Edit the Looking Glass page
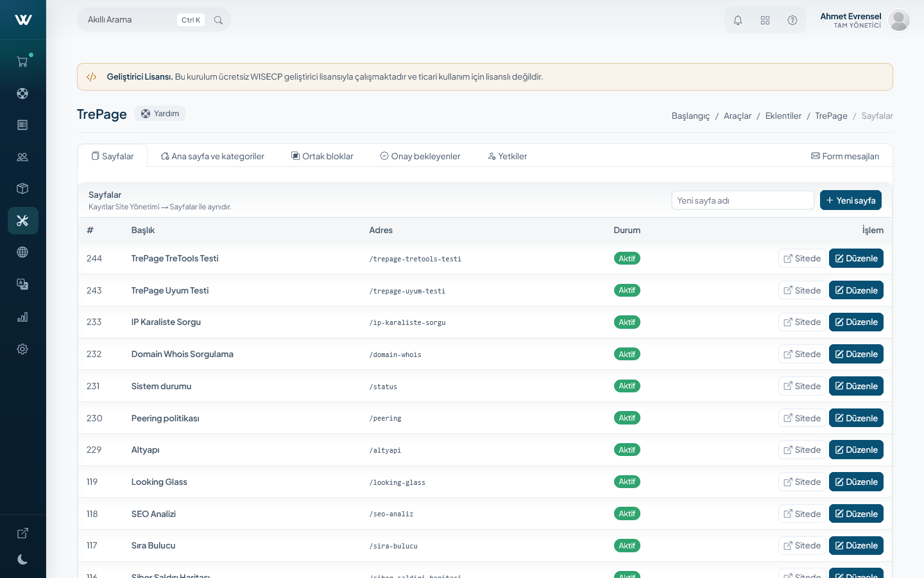The image size is (924, 578). [856, 482]
